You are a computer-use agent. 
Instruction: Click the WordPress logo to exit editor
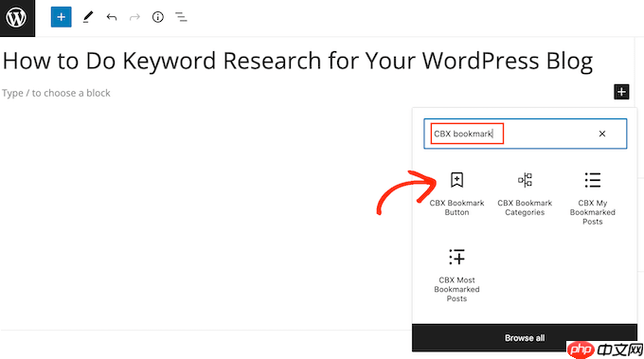[17, 18]
